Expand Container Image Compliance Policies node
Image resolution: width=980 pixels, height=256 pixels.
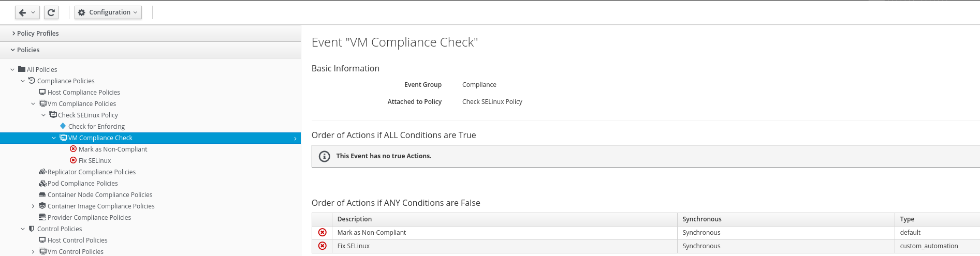click(x=33, y=206)
